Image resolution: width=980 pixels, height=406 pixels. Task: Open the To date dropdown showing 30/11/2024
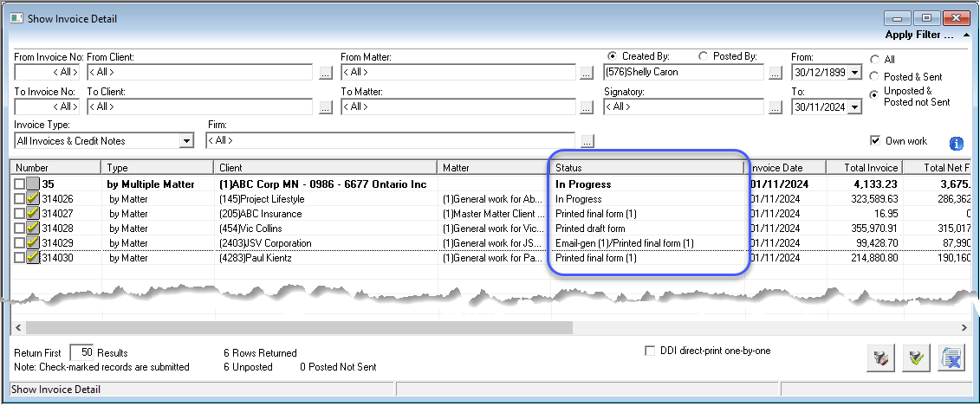pyautogui.click(x=854, y=106)
